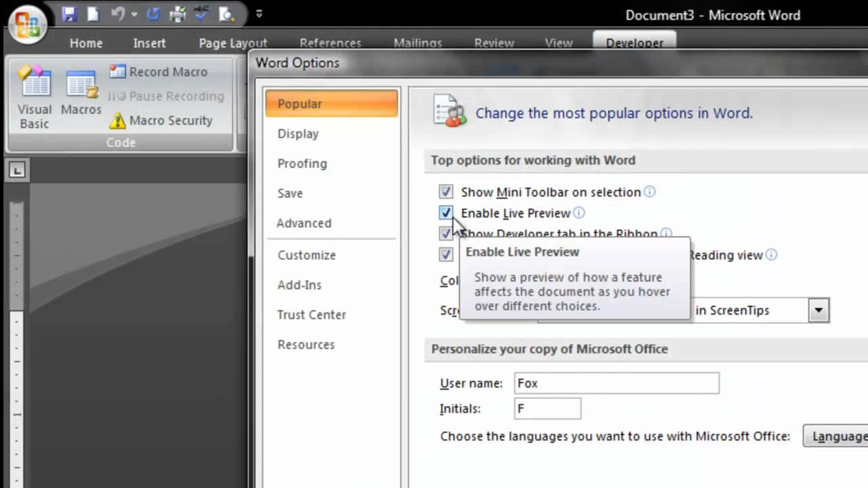Toggle the Reading view checkbox
This screenshot has width=868, height=488.
(446, 255)
